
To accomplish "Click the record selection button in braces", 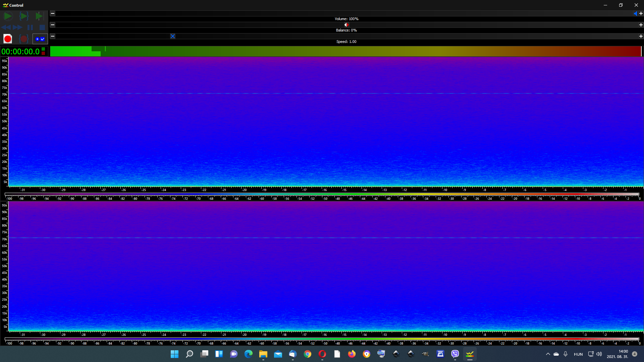I will 23,39.
